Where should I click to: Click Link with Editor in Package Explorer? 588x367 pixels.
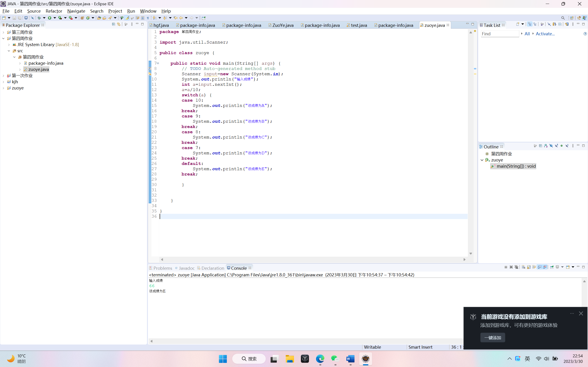click(119, 24)
